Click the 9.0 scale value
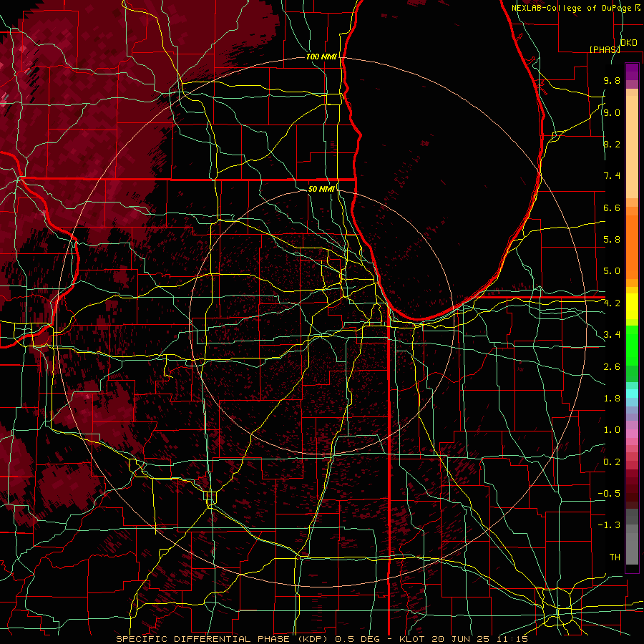The height and width of the screenshot is (644, 644). (x=612, y=112)
